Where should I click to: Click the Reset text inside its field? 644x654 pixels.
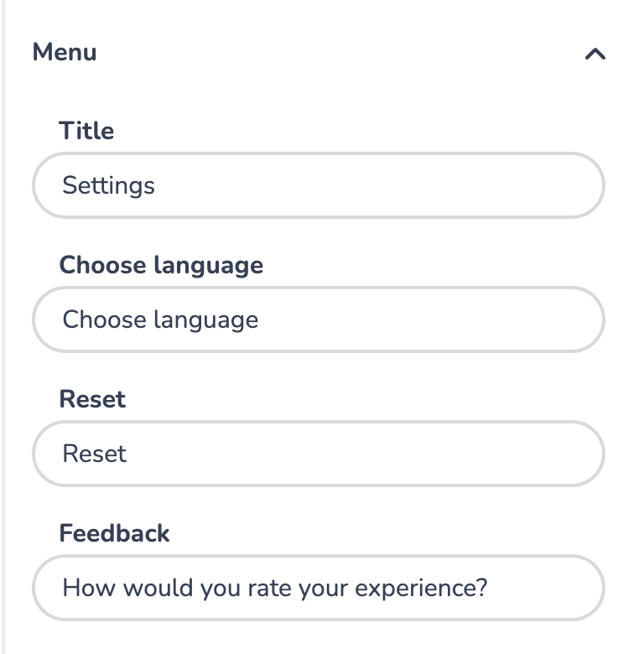pyautogui.click(x=95, y=454)
